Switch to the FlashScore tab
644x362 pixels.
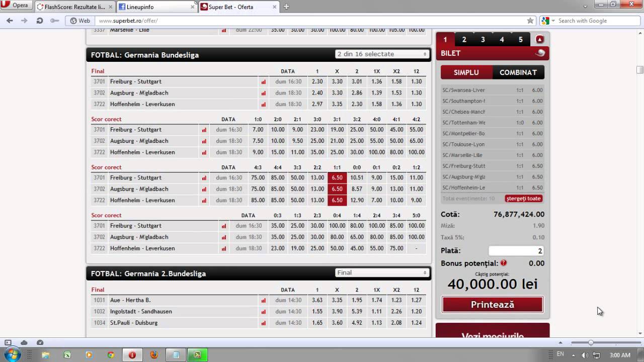point(75,7)
